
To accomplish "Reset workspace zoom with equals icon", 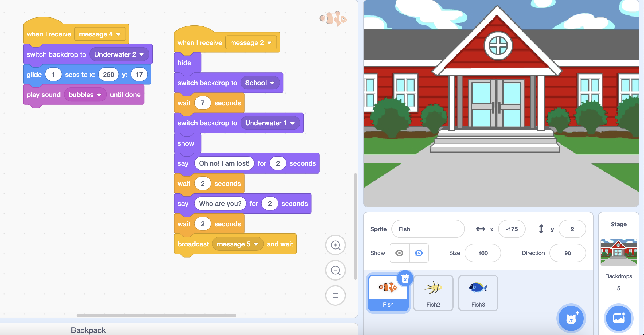I will 335,295.
